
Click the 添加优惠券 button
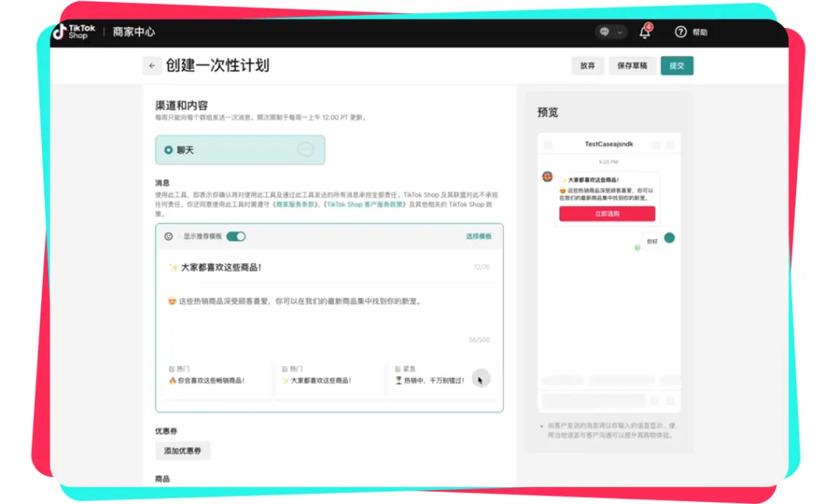183,450
